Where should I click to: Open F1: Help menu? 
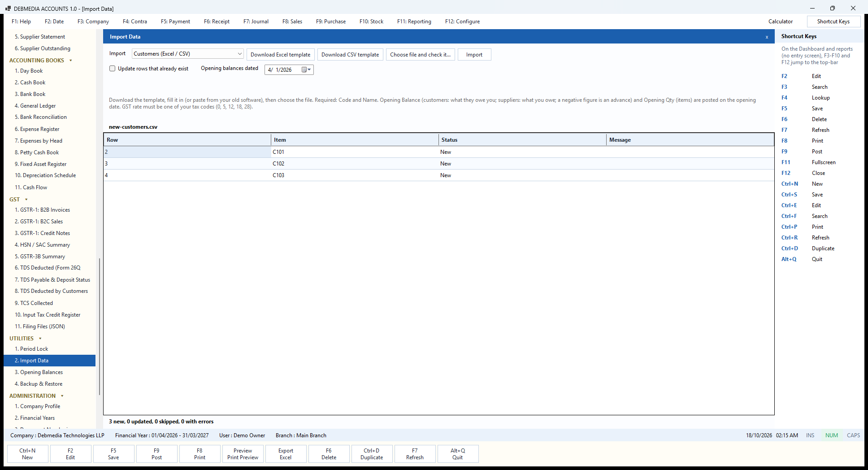click(21, 22)
